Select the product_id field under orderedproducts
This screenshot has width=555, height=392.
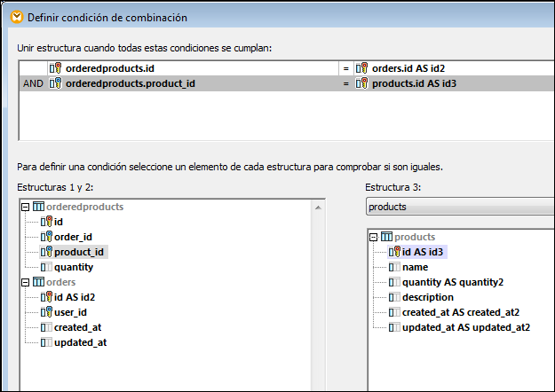point(79,252)
